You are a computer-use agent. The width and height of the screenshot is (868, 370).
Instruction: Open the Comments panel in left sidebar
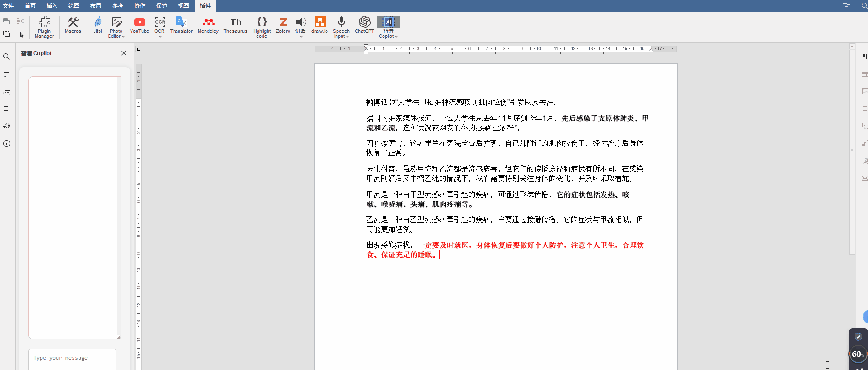click(6, 74)
